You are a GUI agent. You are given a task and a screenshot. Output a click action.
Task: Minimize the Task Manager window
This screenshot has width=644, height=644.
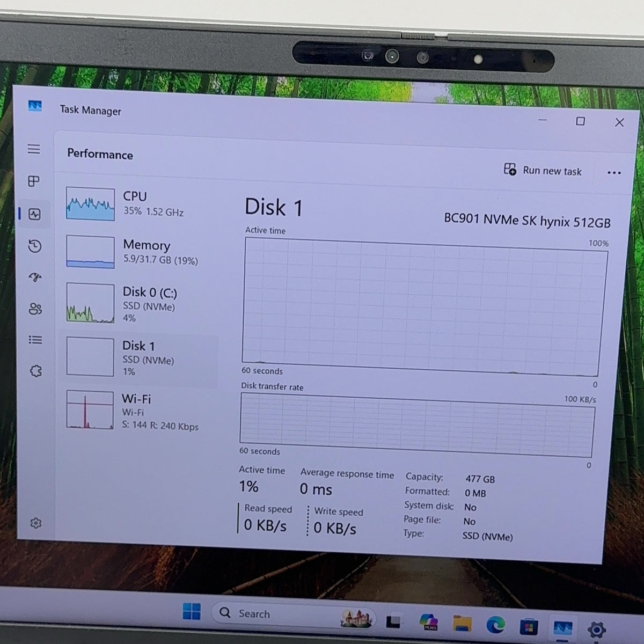click(543, 120)
